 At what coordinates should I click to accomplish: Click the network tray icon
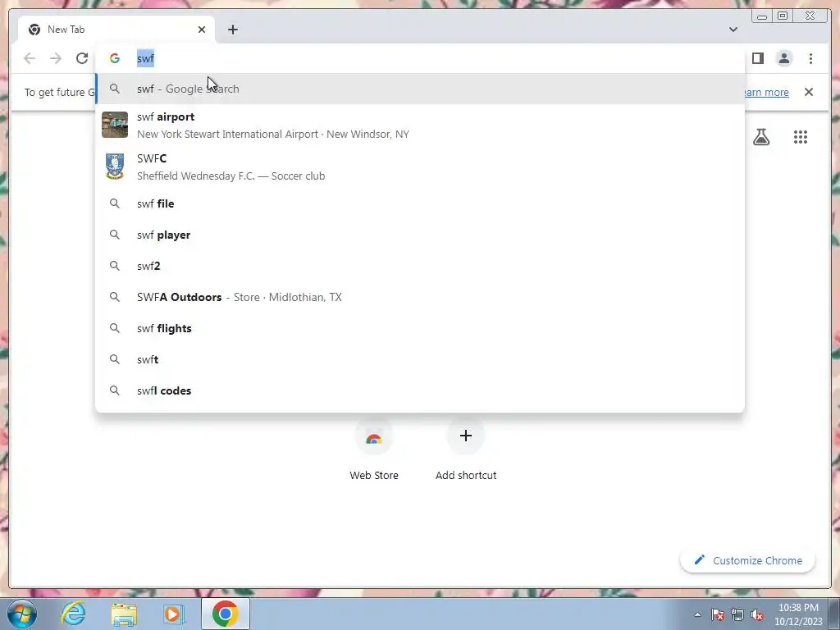coord(737,614)
